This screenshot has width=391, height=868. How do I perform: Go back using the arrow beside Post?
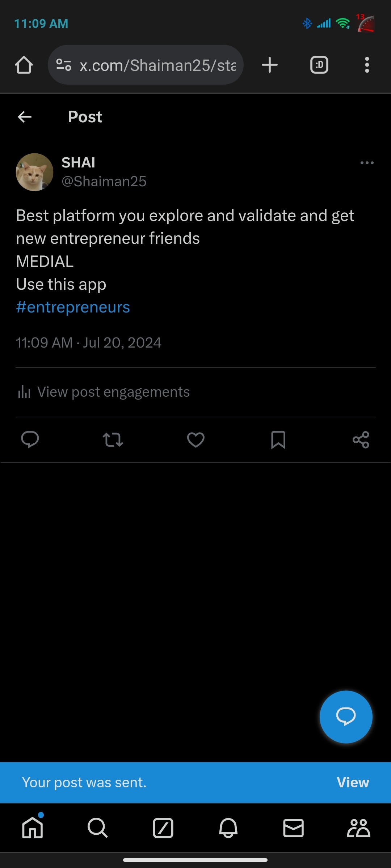(x=25, y=117)
